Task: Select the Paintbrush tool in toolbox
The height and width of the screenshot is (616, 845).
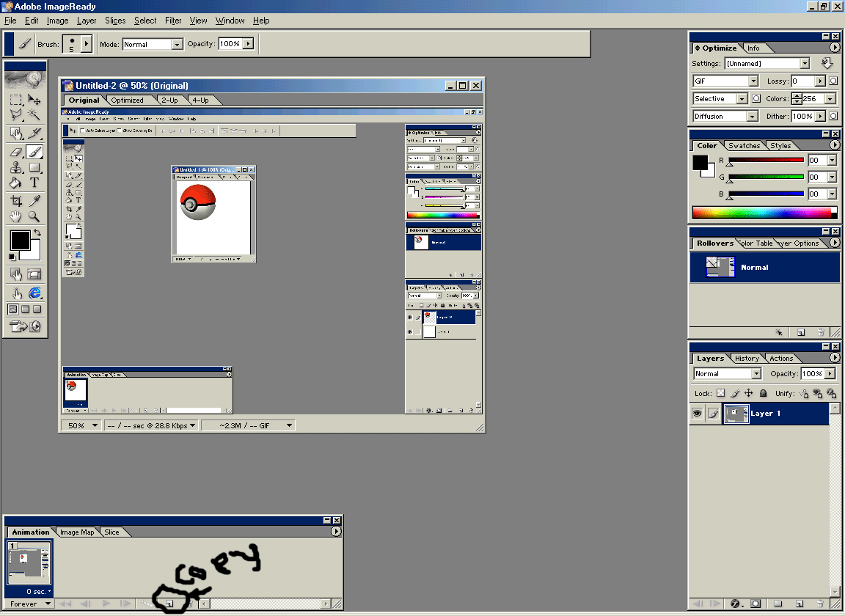Action: (34, 153)
